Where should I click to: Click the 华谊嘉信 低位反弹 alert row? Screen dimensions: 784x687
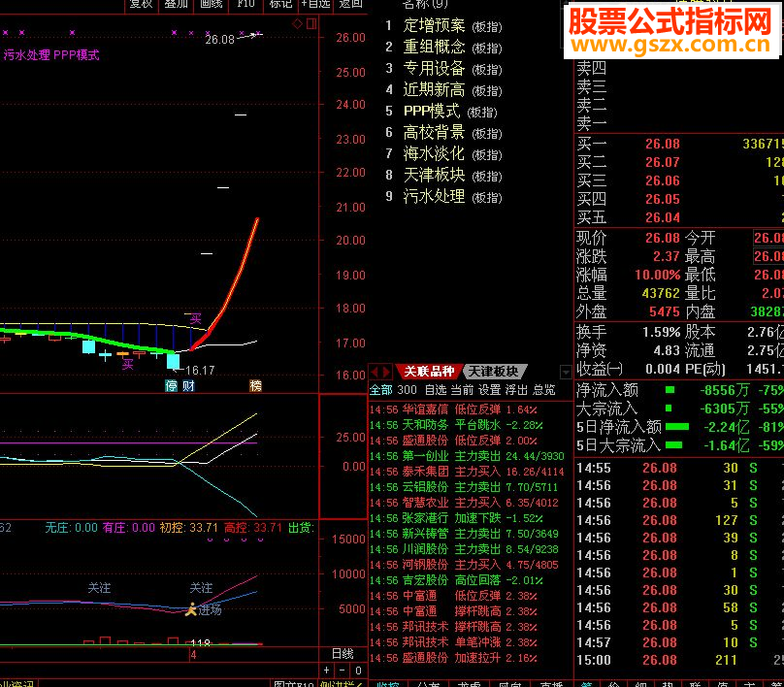pos(453,410)
